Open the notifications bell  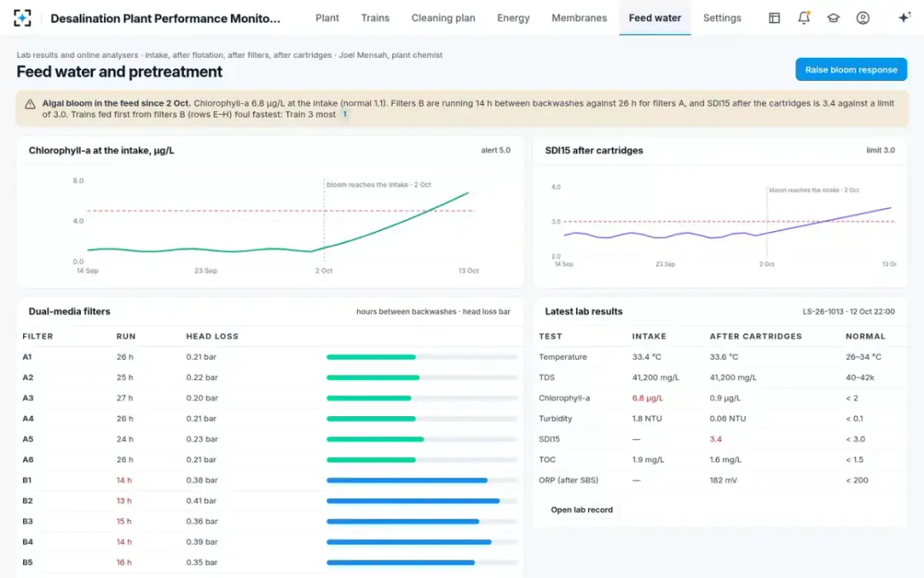tap(804, 18)
